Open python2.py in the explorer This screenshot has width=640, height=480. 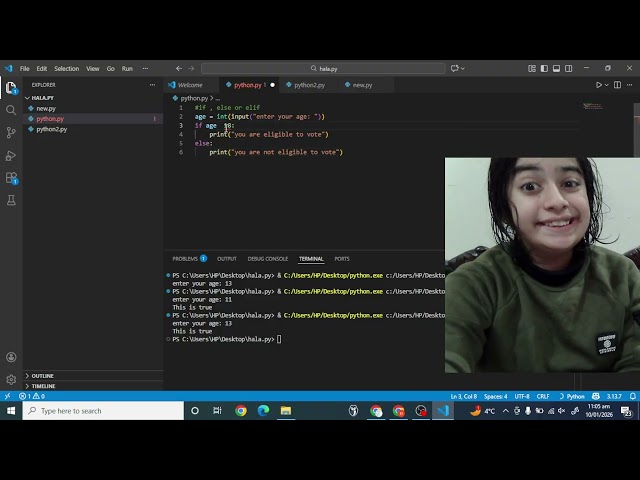(93, 129)
